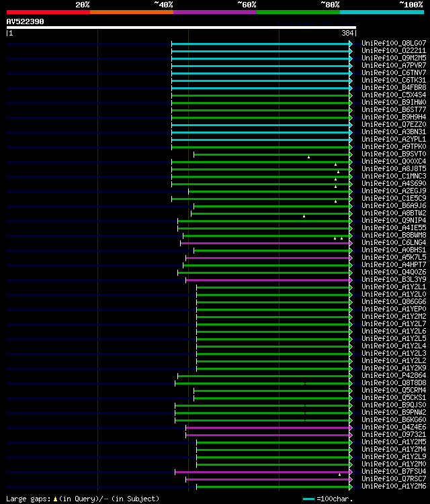The image size is (430, 504).
Task: Select UniRef100_Q7EZZ0 label
Action: [394, 124]
